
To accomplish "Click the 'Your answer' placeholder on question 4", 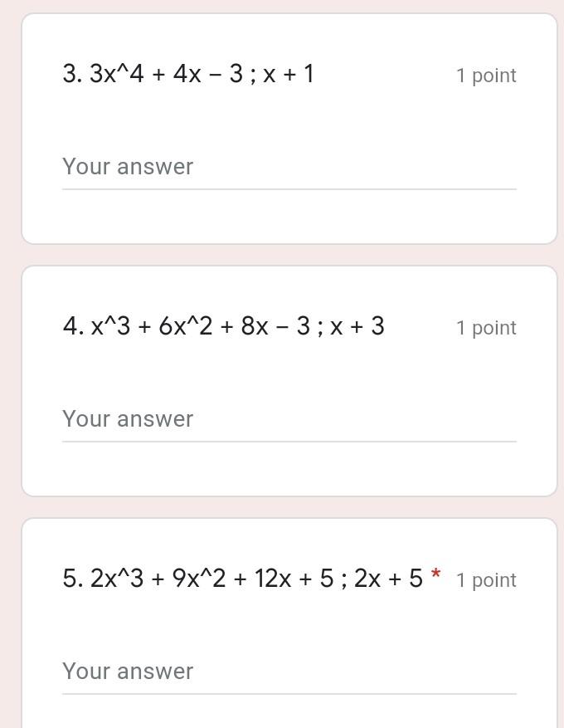I will (x=127, y=418).
